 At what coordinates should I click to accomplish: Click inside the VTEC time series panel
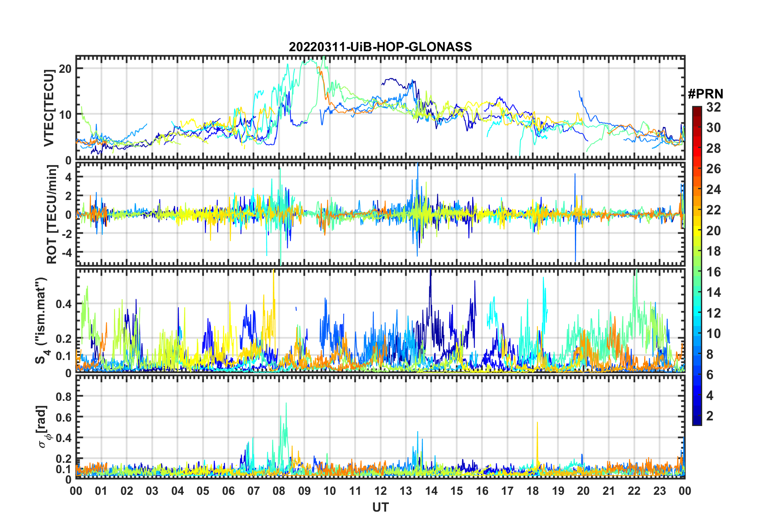[380, 108]
